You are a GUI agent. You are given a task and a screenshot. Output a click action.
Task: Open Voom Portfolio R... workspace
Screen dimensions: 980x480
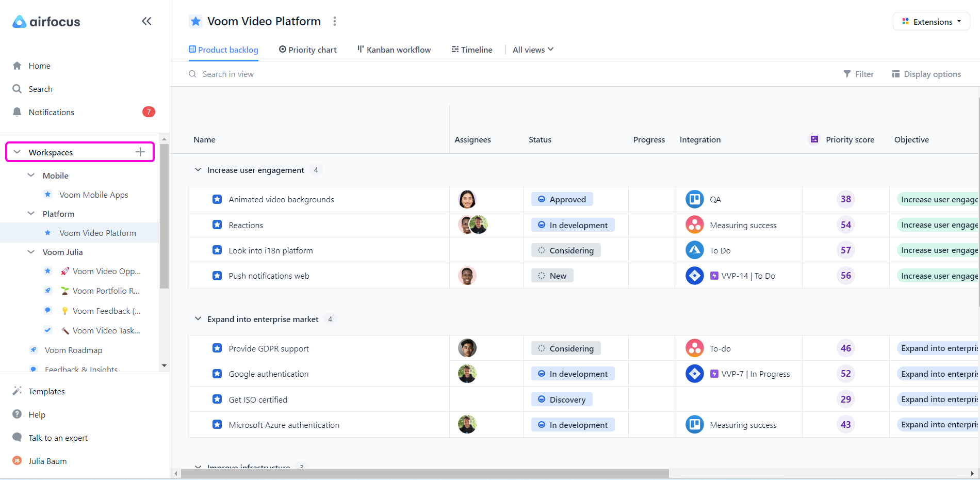[x=106, y=291]
